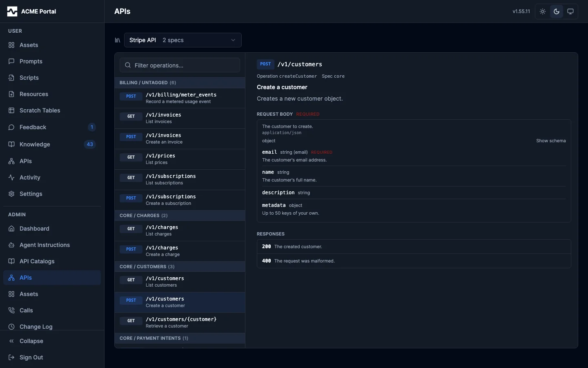Open Prompts from the sidebar menu
588x368 pixels.
point(52,61)
